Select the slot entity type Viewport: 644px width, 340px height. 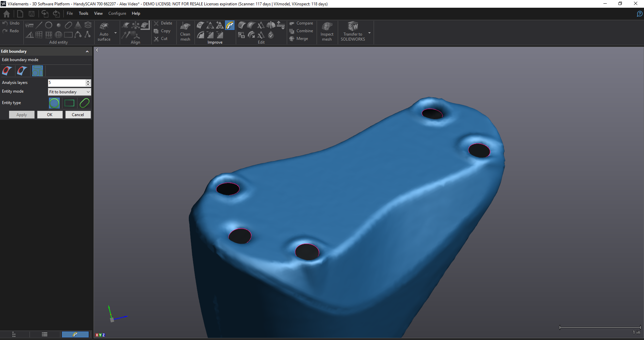pos(85,103)
